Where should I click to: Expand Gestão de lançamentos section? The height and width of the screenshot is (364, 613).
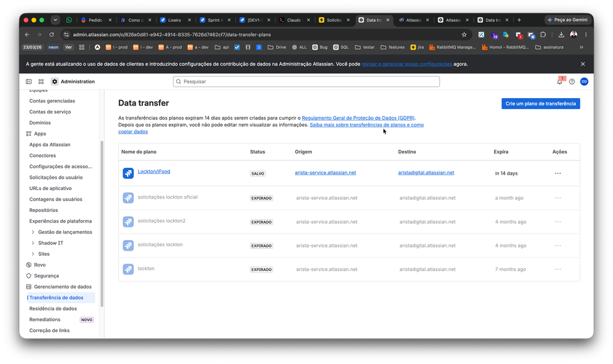click(x=33, y=232)
